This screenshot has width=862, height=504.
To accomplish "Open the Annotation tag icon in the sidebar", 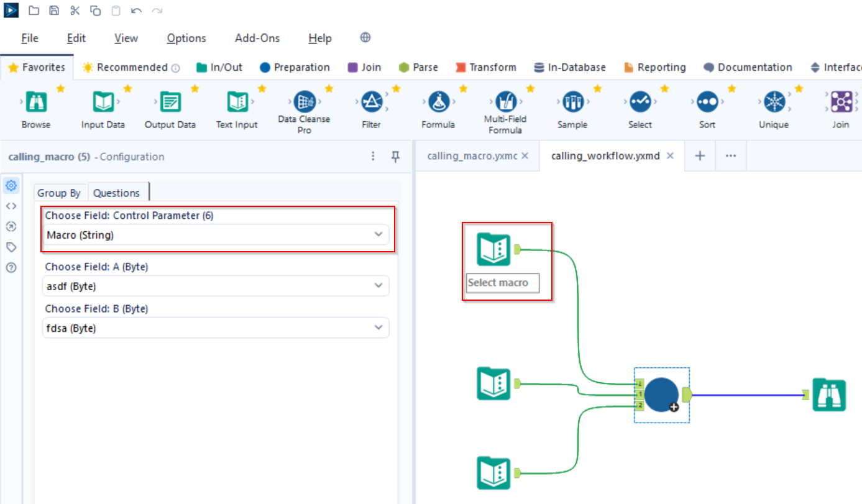I will click(11, 247).
